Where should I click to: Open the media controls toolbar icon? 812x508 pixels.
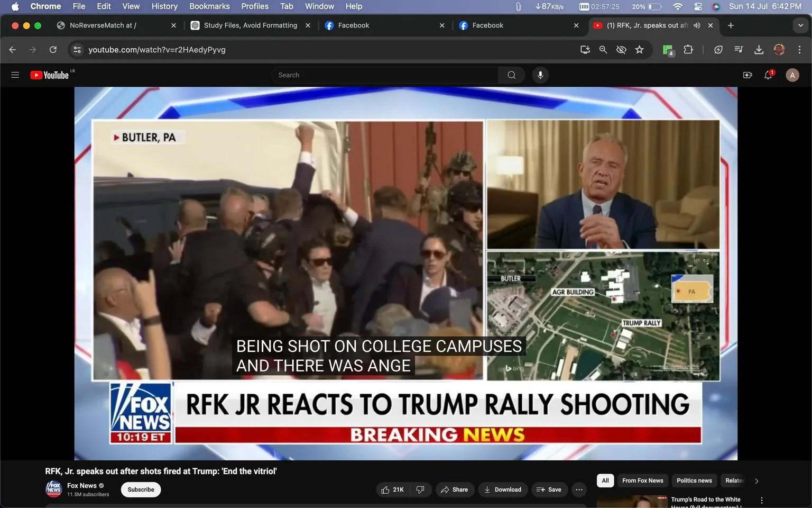tap(739, 50)
